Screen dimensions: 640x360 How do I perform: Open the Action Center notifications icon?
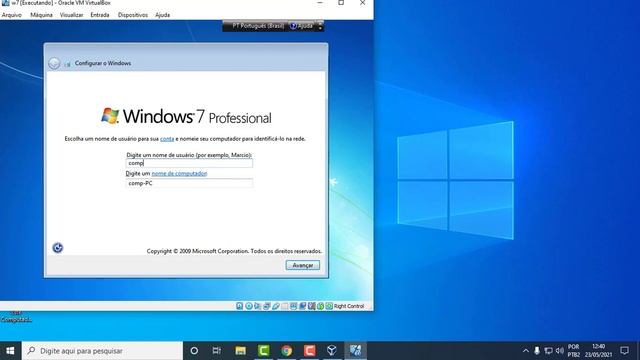[x=624, y=351]
